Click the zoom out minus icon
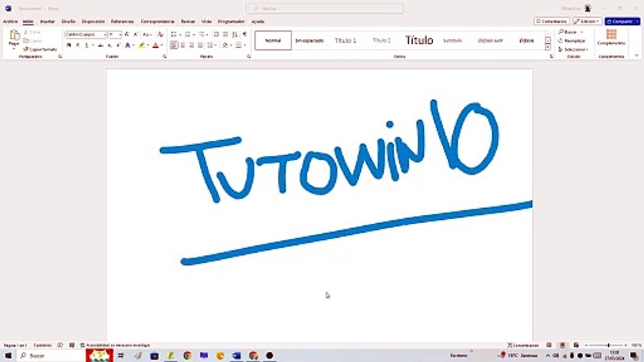The image size is (644, 362). (x=587, y=345)
